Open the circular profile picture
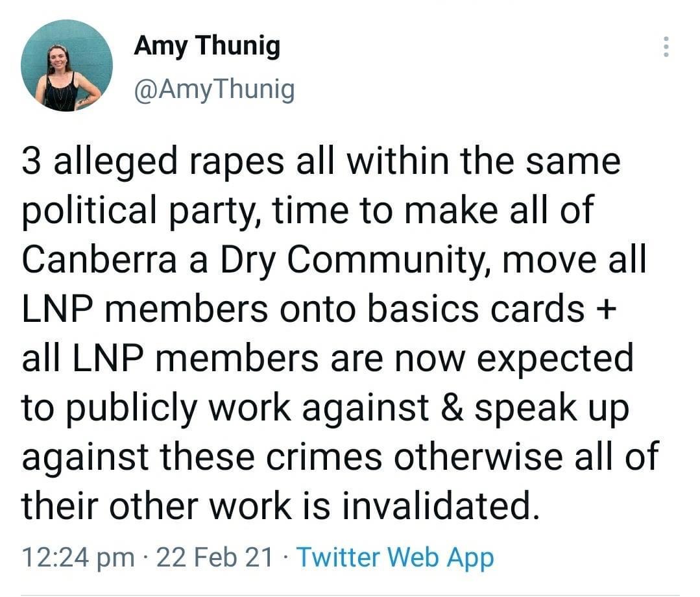 (x=67, y=65)
